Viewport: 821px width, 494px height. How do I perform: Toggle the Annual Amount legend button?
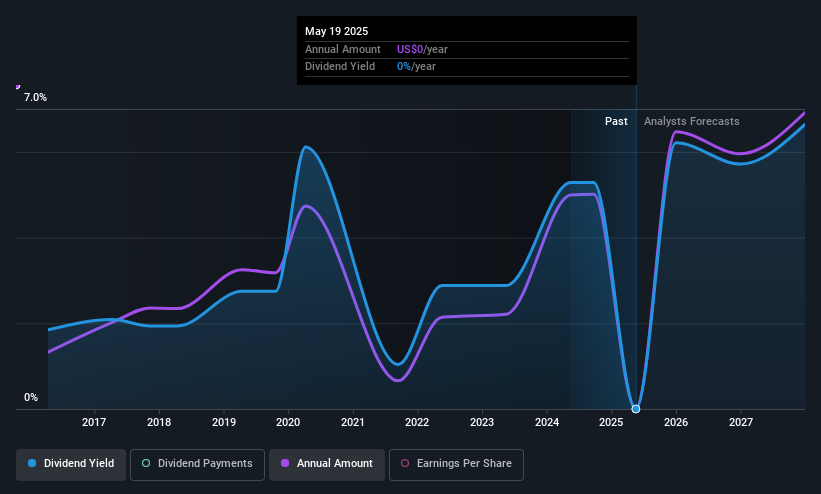pyautogui.click(x=327, y=464)
